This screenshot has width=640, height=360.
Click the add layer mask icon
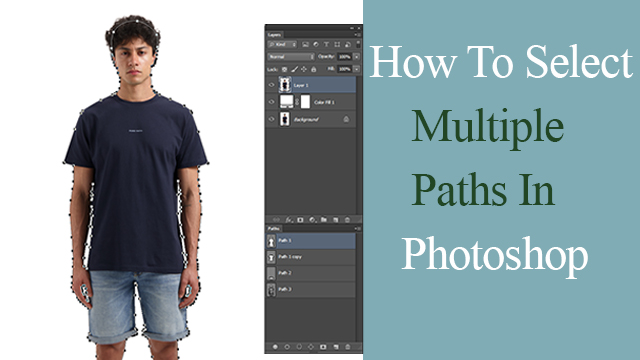[300, 220]
